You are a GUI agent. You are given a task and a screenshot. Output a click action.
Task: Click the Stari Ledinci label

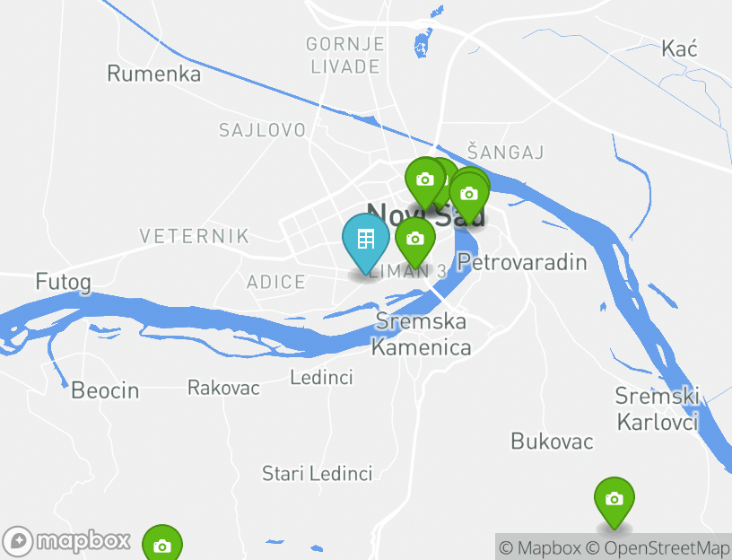click(318, 474)
